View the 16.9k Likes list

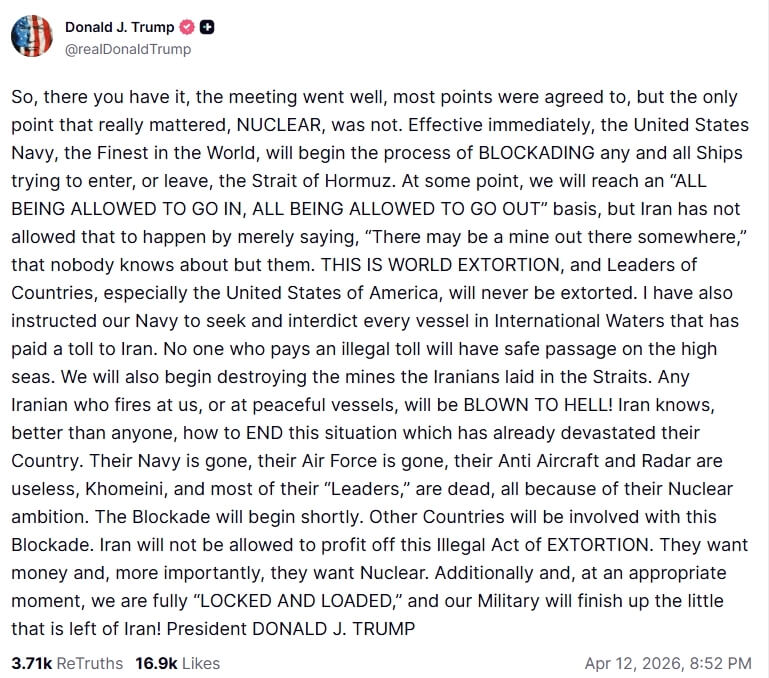(x=178, y=663)
